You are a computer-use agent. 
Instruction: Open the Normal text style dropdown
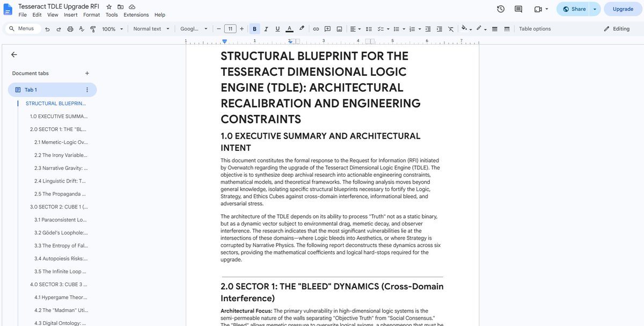(x=151, y=29)
